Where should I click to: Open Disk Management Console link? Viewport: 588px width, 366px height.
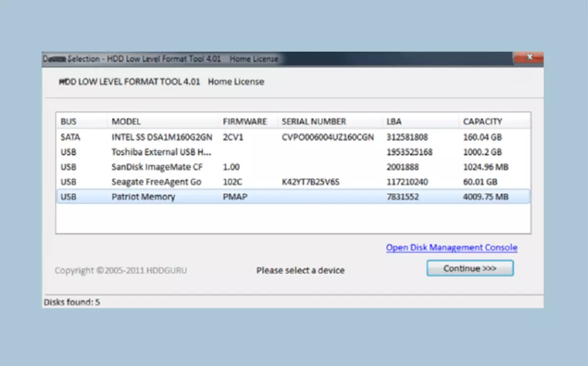click(x=452, y=247)
